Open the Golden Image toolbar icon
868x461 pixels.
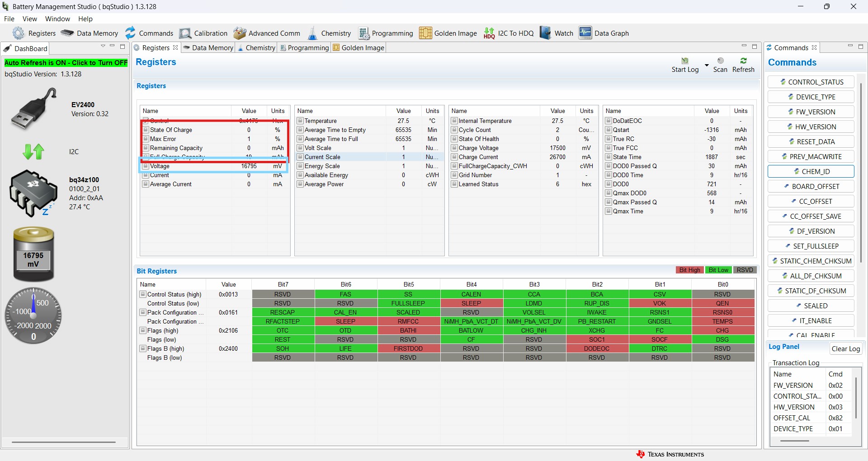(425, 33)
